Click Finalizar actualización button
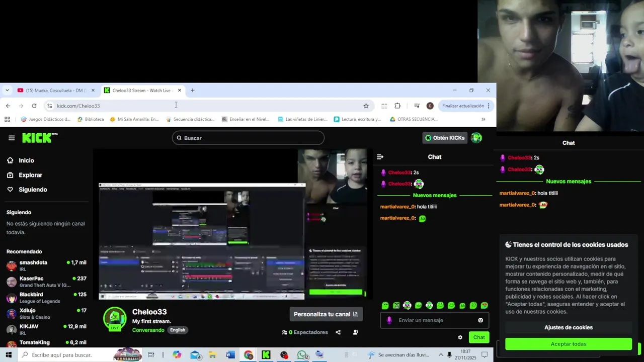 tap(465, 106)
